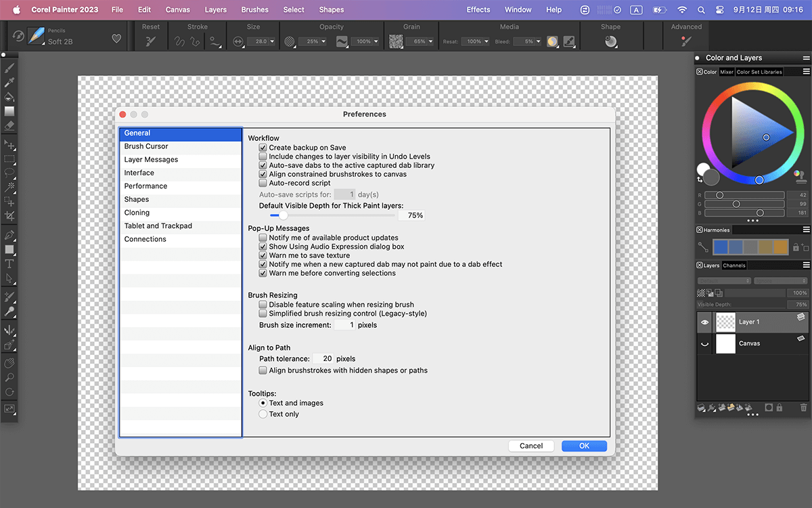Enable Include changes to layer visibility in Undo Levels

(263, 156)
